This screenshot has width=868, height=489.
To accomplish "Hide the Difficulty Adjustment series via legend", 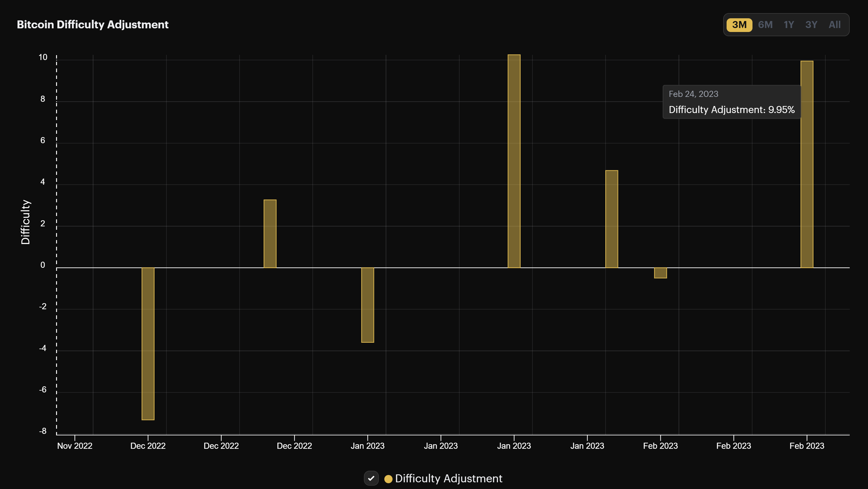I will pos(371,478).
